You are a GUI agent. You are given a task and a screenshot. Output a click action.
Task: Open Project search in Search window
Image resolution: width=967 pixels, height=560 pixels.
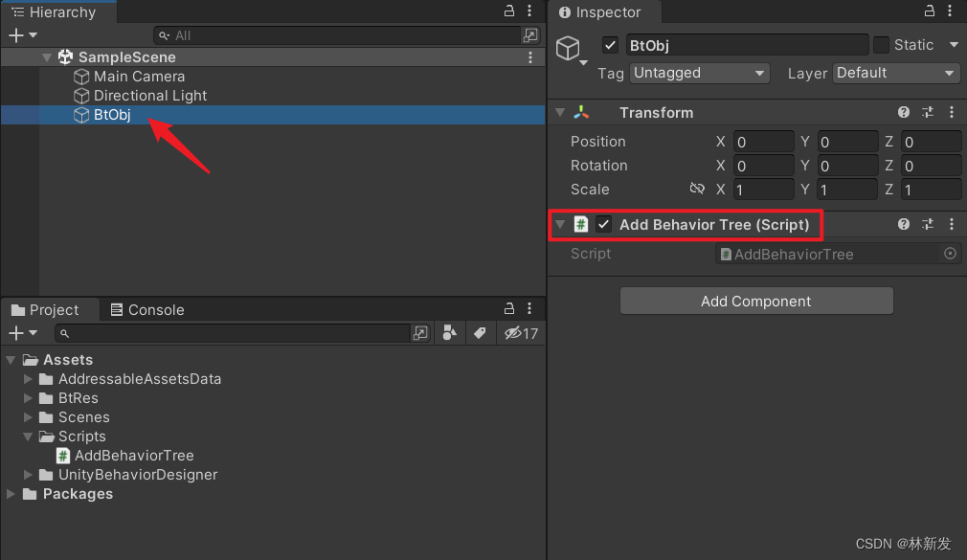tap(420, 334)
